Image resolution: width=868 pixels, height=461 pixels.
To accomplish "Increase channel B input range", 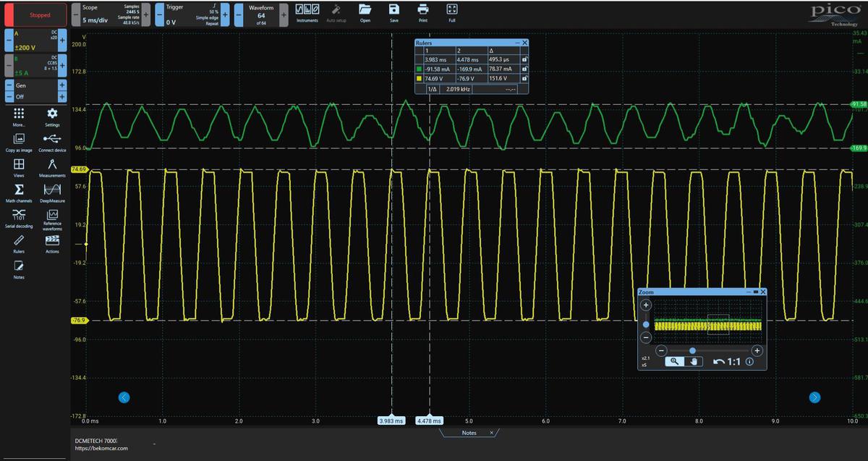I will [x=62, y=67].
